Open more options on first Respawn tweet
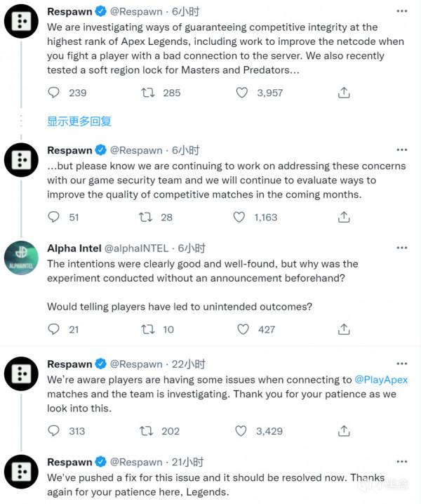 [401, 12]
